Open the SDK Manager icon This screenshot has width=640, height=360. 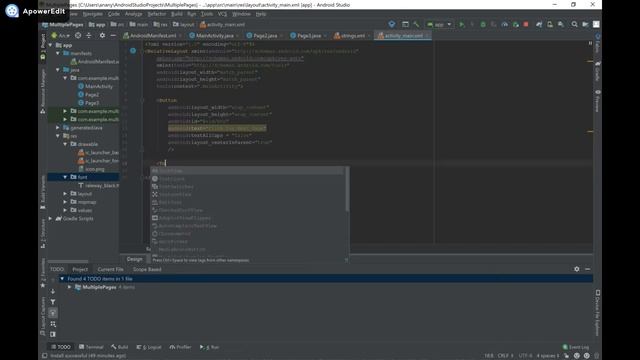[x=561, y=24]
